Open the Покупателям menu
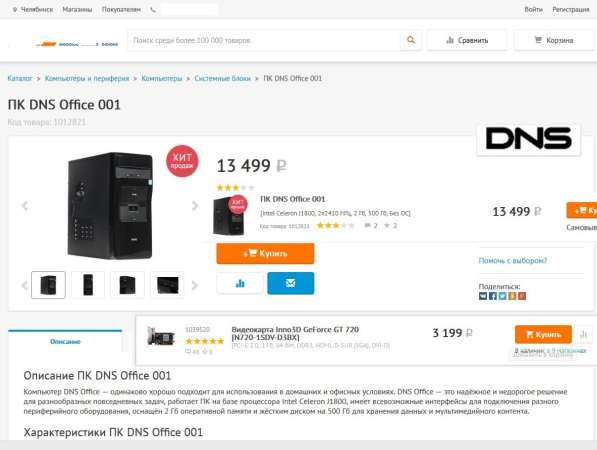The image size is (597, 450). click(121, 10)
